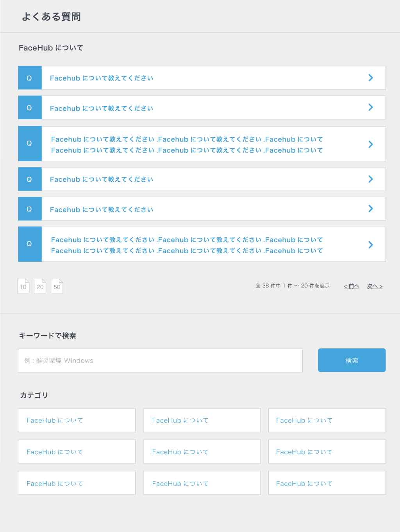This screenshot has width=400, height=532.
Task: Expand the fourth FAQ via its chevron
Action: (x=371, y=179)
